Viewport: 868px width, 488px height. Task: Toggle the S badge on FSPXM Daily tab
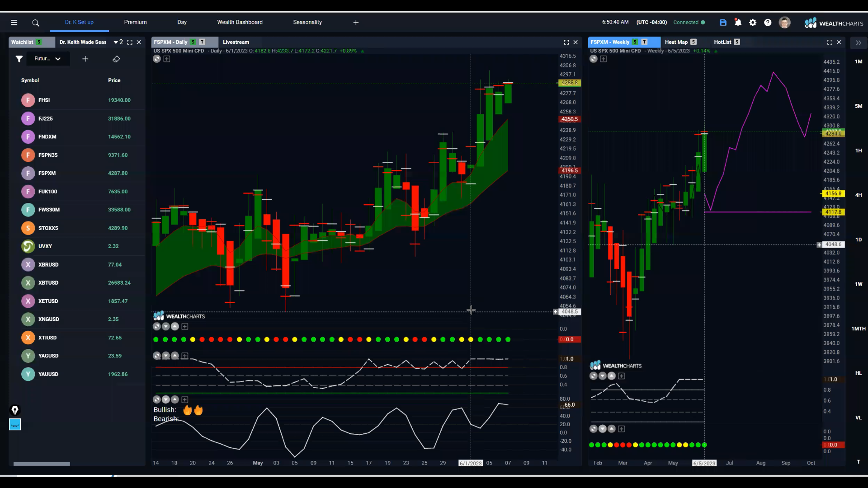[193, 42]
